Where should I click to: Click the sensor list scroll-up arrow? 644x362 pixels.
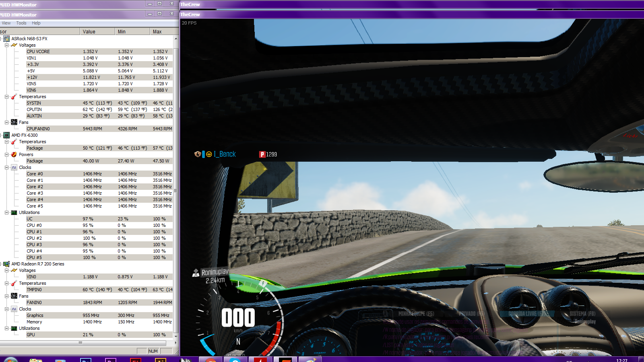pyautogui.click(x=175, y=39)
